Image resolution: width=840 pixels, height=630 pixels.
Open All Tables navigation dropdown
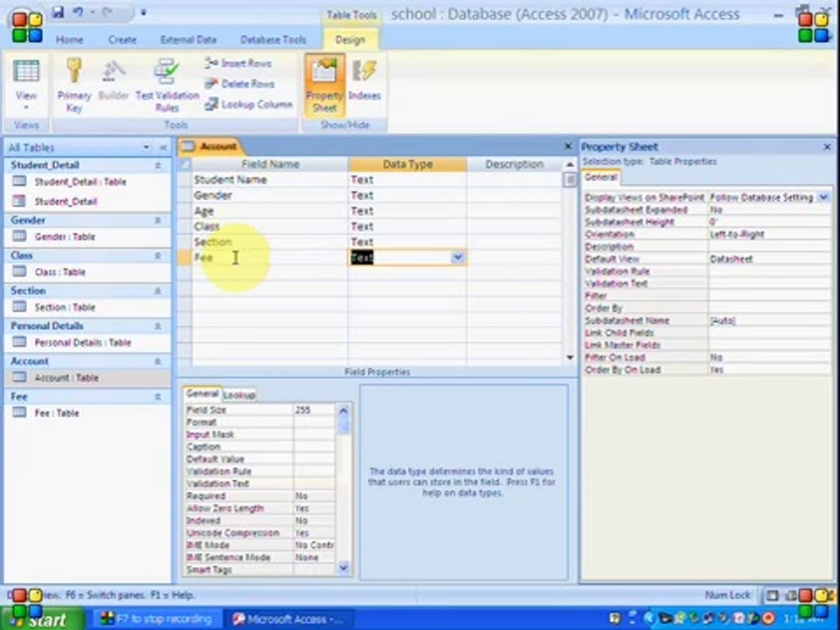coord(146,147)
